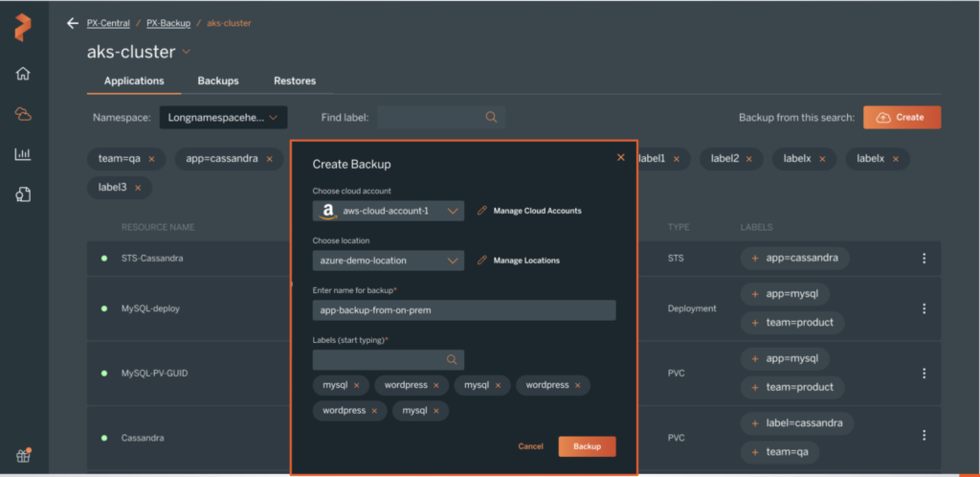The image size is (980, 477).
Task: Click Manage Cloud Accounts link
Action: point(537,211)
